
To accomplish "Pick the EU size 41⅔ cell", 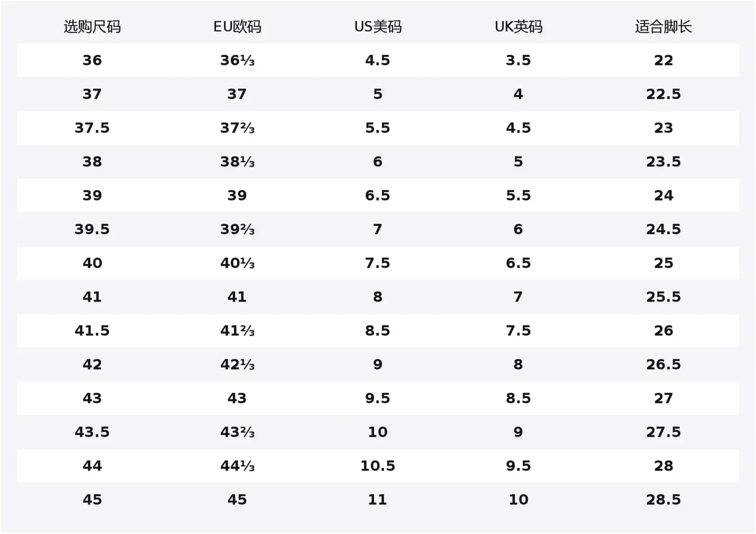I will [237, 331].
